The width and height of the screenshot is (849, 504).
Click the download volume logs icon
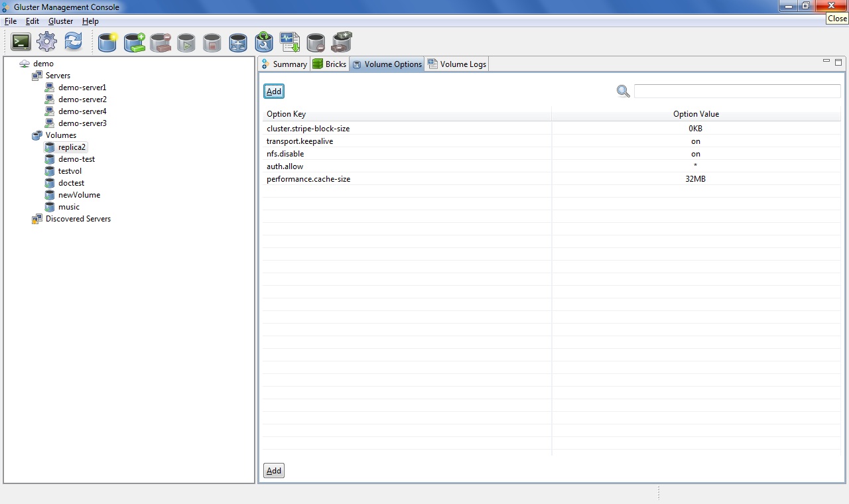(290, 42)
